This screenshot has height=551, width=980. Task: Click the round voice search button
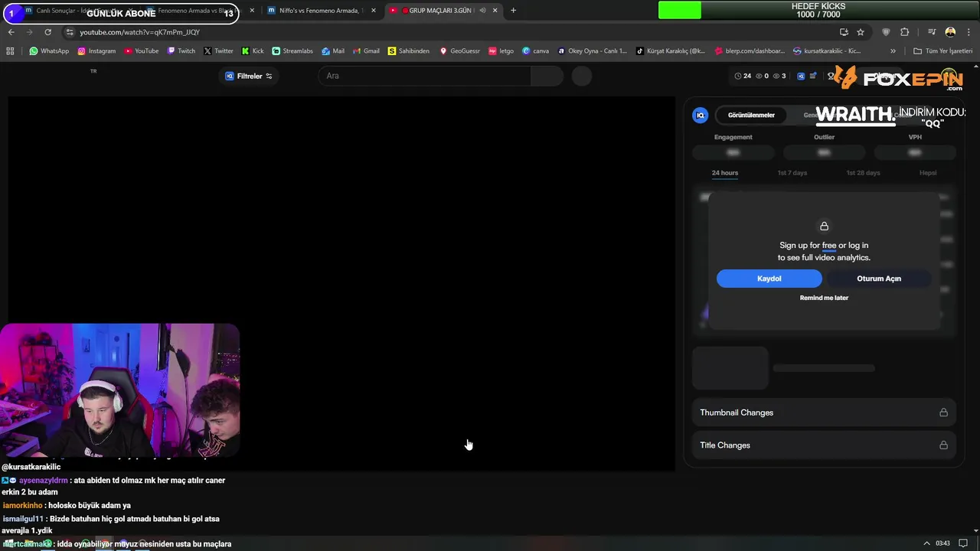coord(581,76)
